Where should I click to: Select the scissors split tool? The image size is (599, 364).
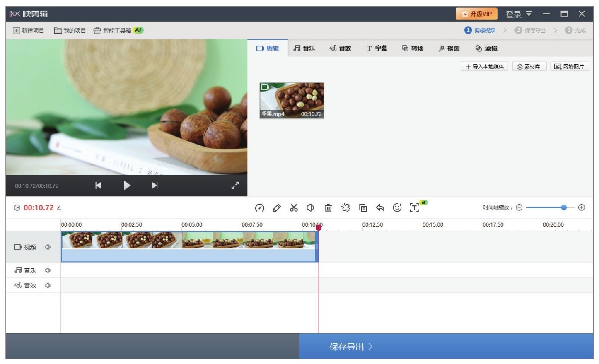tap(294, 208)
